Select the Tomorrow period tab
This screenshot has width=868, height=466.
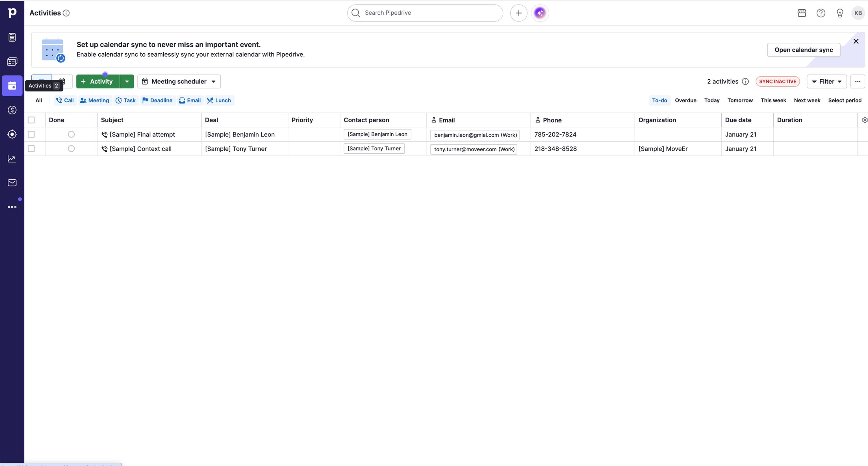tap(740, 100)
